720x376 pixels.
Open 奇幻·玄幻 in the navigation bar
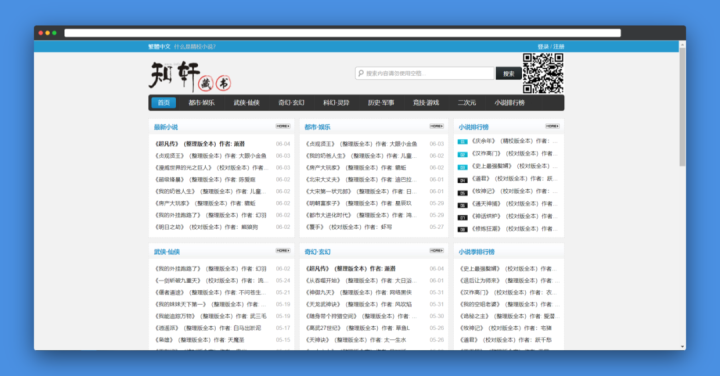click(x=291, y=102)
